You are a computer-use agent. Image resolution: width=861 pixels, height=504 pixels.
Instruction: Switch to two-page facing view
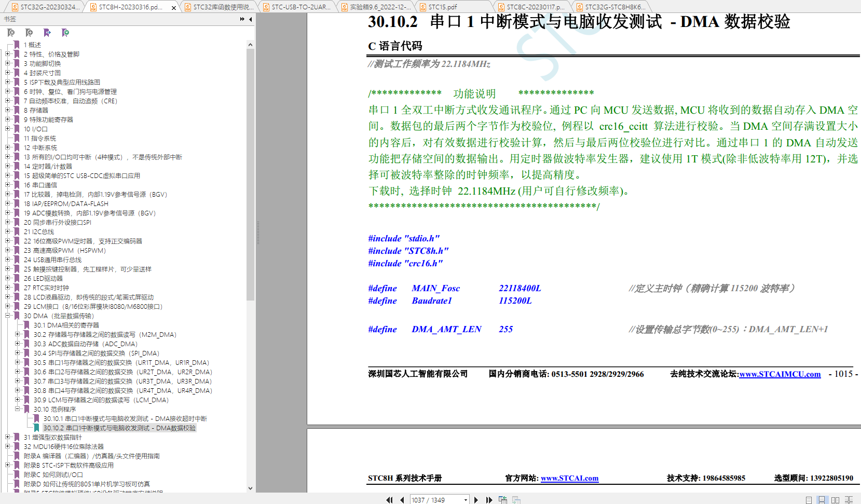click(835, 500)
